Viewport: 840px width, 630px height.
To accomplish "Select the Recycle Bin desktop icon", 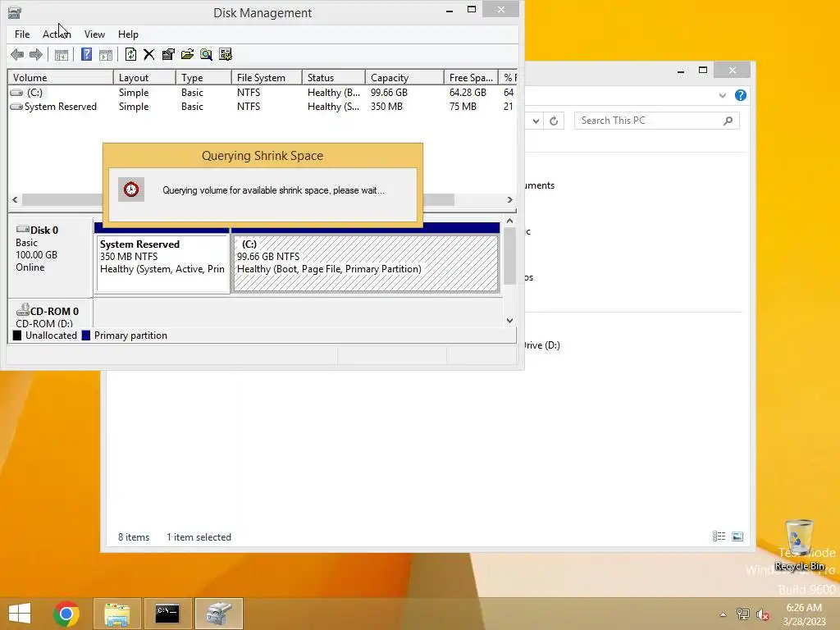I will coord(799,546).
